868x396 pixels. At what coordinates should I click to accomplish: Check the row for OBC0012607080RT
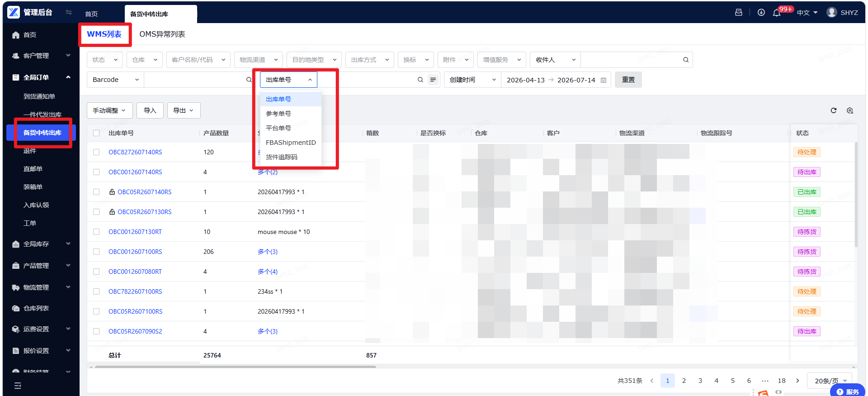point(96,272)
